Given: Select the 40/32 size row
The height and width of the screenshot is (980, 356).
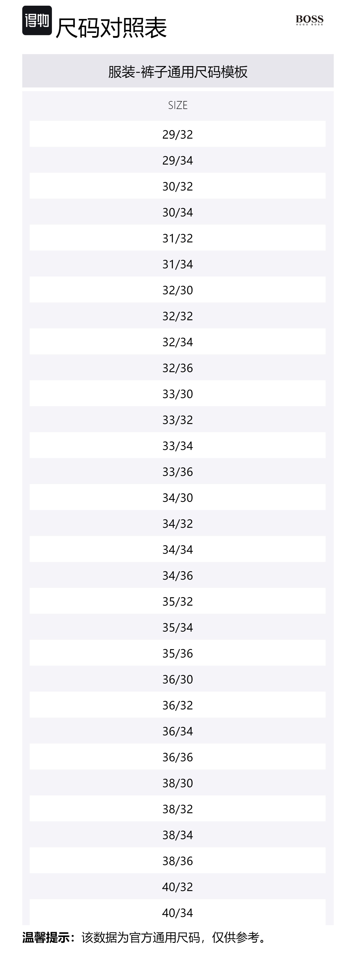Looking at the screenshot, I should coord(178,887).
